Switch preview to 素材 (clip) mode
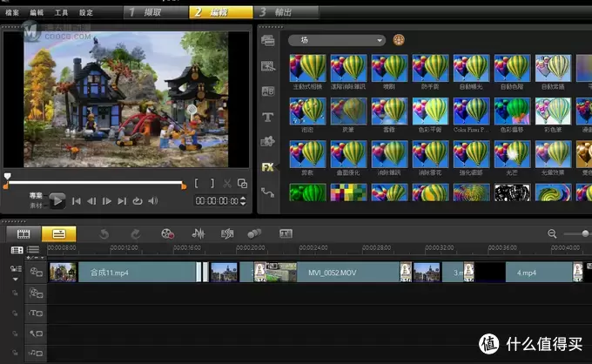The image size is (592, 364). (36, 206)
